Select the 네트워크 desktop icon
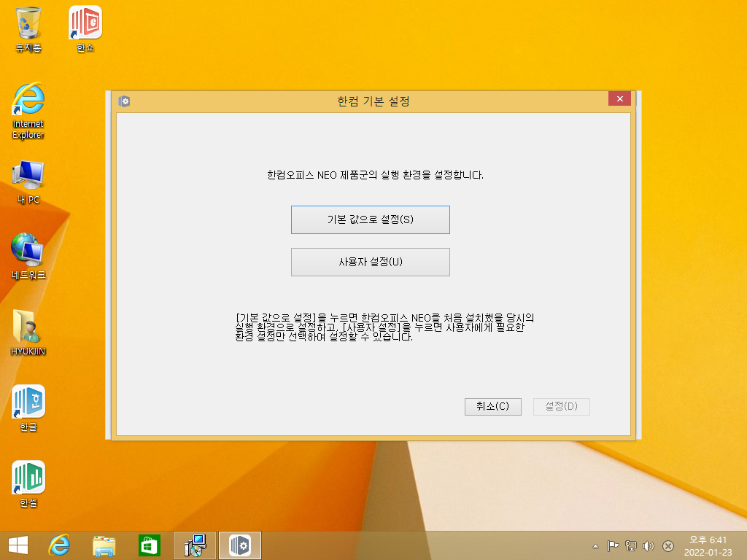Viewport: 747px width, 560px height. 28,256
